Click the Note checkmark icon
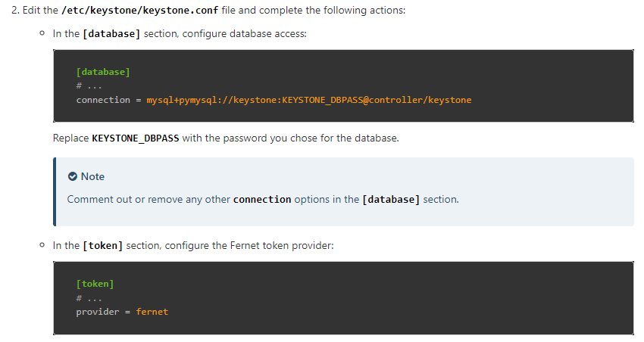 73,177
